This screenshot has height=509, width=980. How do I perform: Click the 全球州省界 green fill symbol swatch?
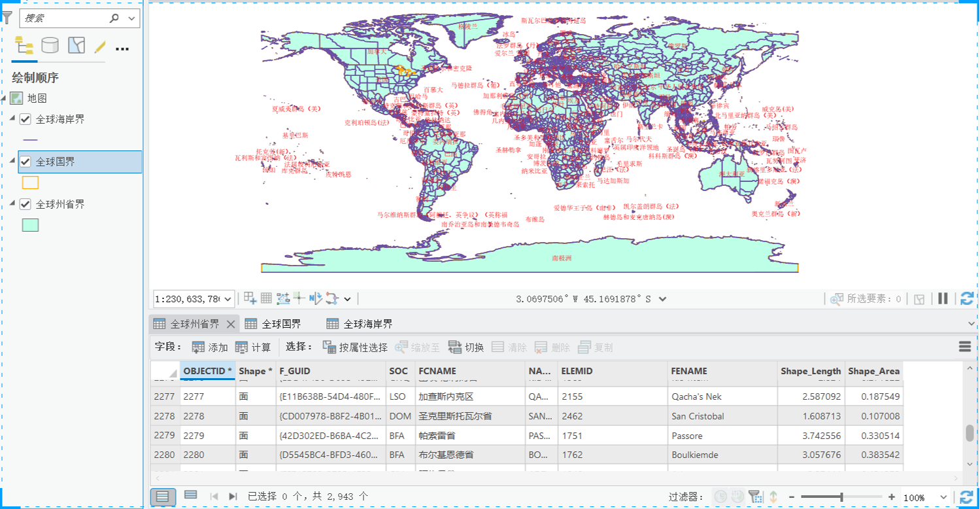click(31, 225)
